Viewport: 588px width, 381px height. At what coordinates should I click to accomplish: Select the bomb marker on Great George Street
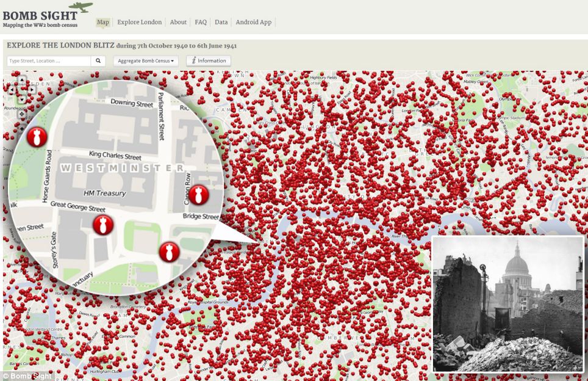pos(104,225)
